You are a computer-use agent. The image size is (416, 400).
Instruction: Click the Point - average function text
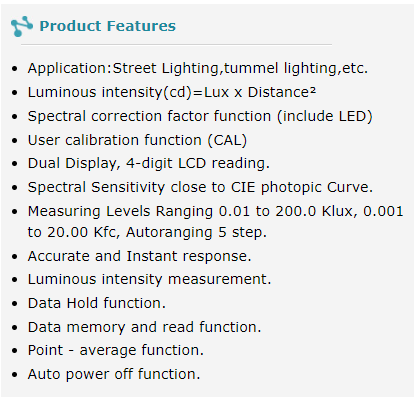tap(116, 350)
